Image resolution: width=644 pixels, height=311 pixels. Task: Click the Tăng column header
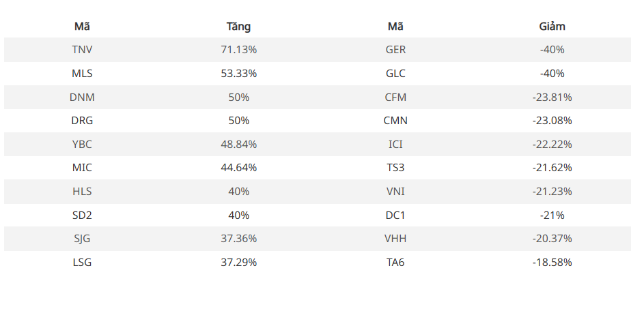pyautogui.click(x=238, y=27)
